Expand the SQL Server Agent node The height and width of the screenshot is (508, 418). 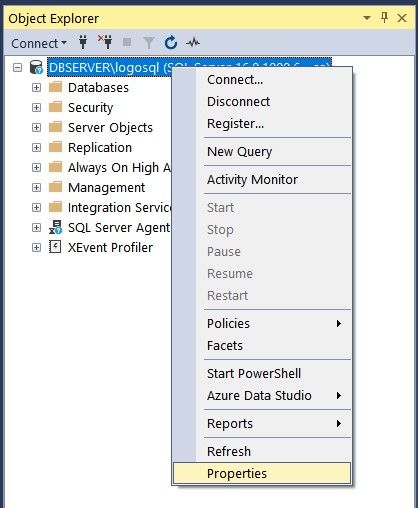click(x=36, y=228)
